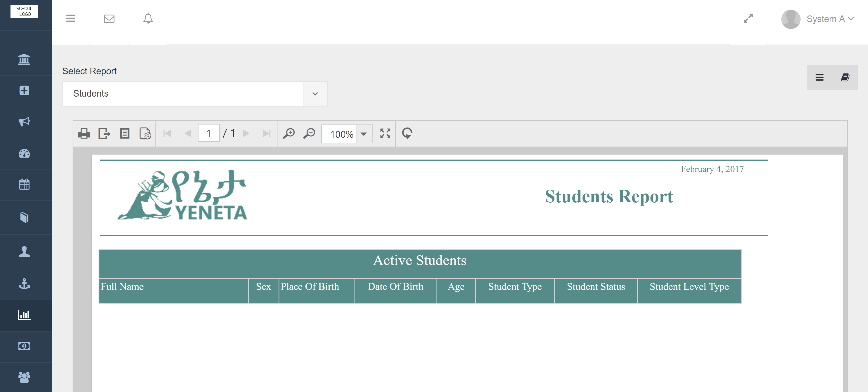Open the System A user menu

[830, 19]
